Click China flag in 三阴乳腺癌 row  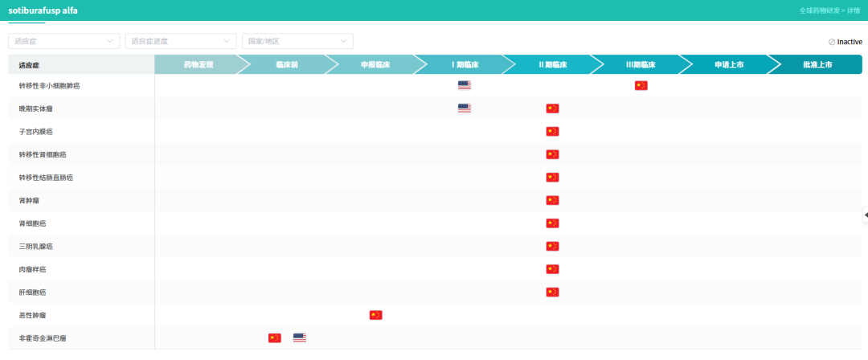(x=552, y=246)
